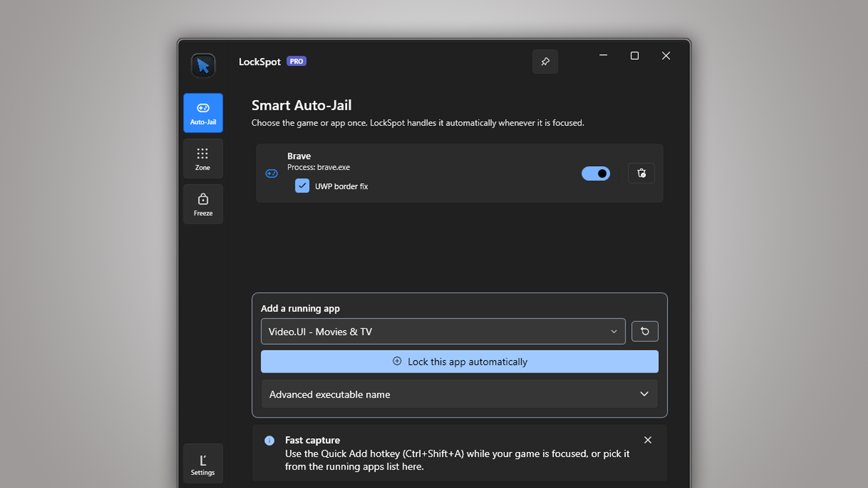Open Settings in the sidebar
Viewport: 868px width, 488px height.
tap(203, 464)
